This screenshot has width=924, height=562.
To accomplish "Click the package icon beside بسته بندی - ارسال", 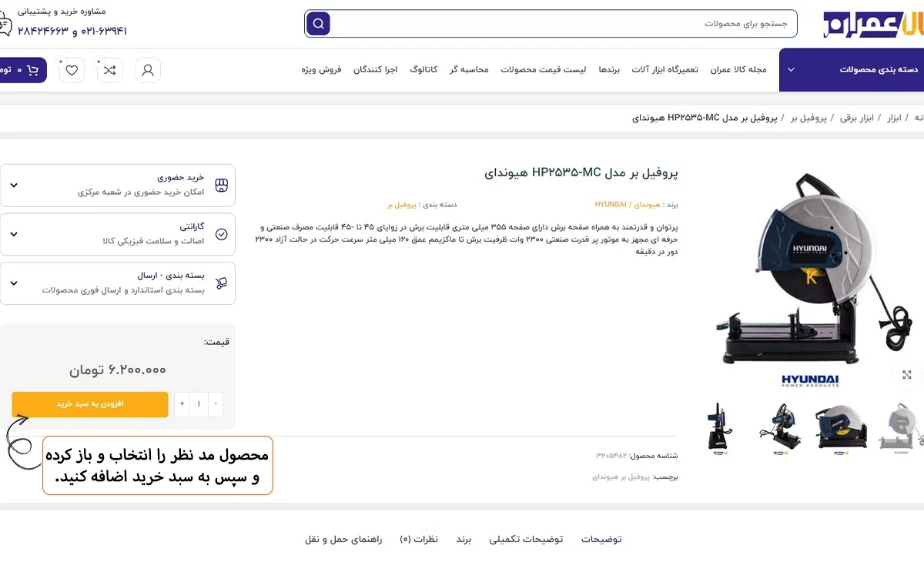I will click(x=222, y=283).
